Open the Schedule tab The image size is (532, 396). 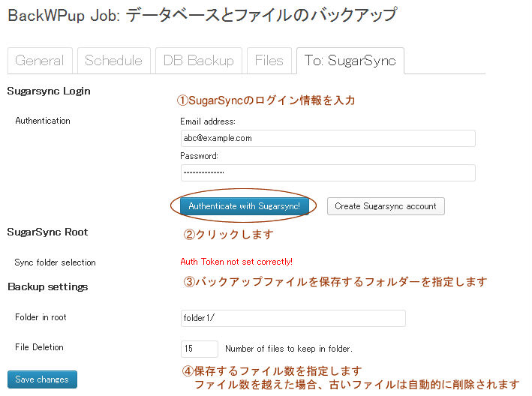[113, 61]
